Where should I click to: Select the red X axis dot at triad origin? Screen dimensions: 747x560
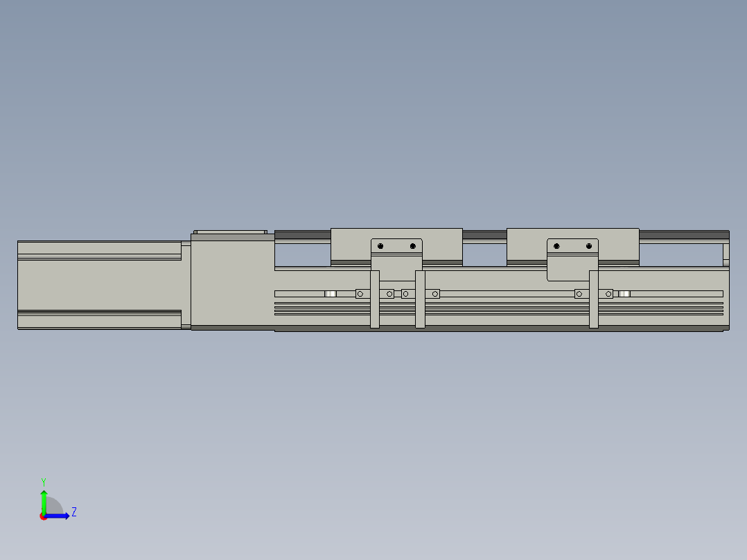click(x=44, y=516)
